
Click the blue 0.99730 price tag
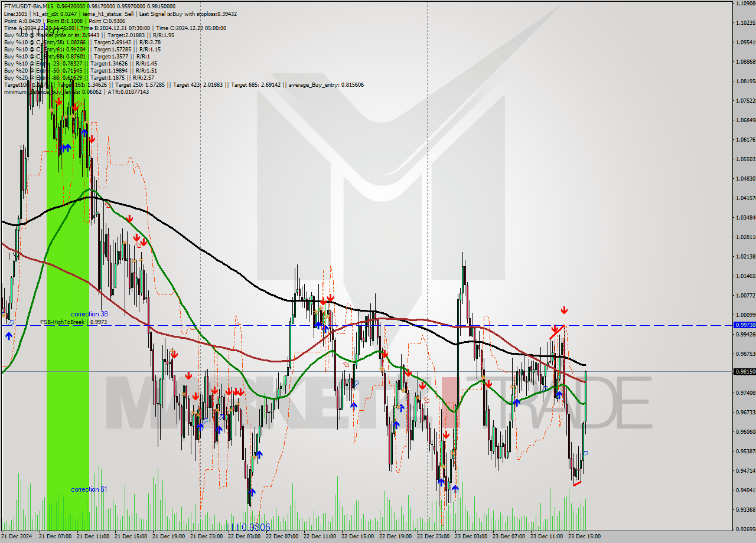744,325
